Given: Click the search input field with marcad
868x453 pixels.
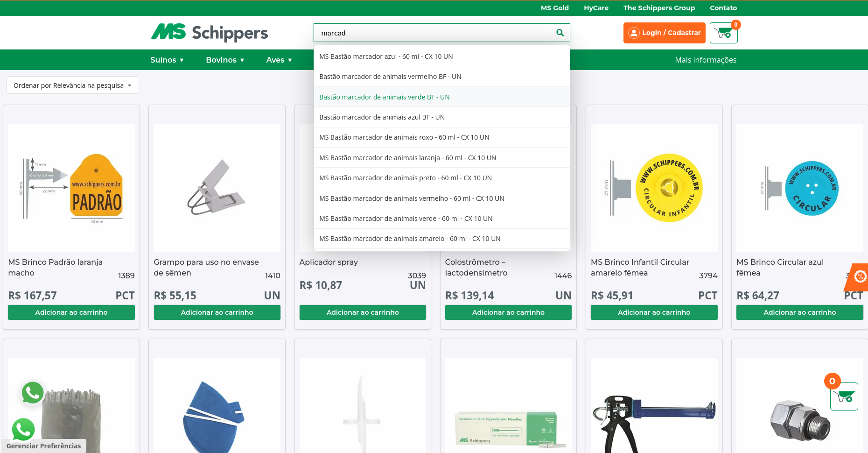Looking at the screenshot, I should (x=434, y=33).
